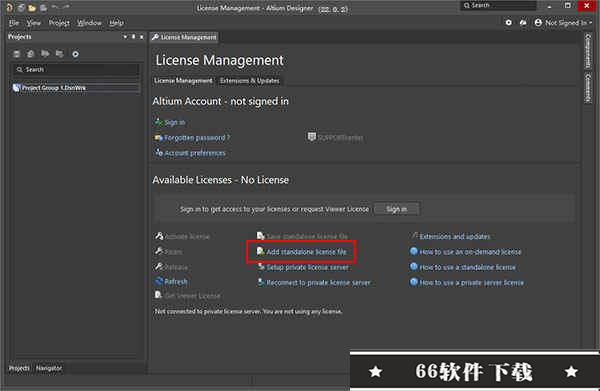Click the Search box in the title bar
Screen dimensions: 600x391
[x=498, y=5]
